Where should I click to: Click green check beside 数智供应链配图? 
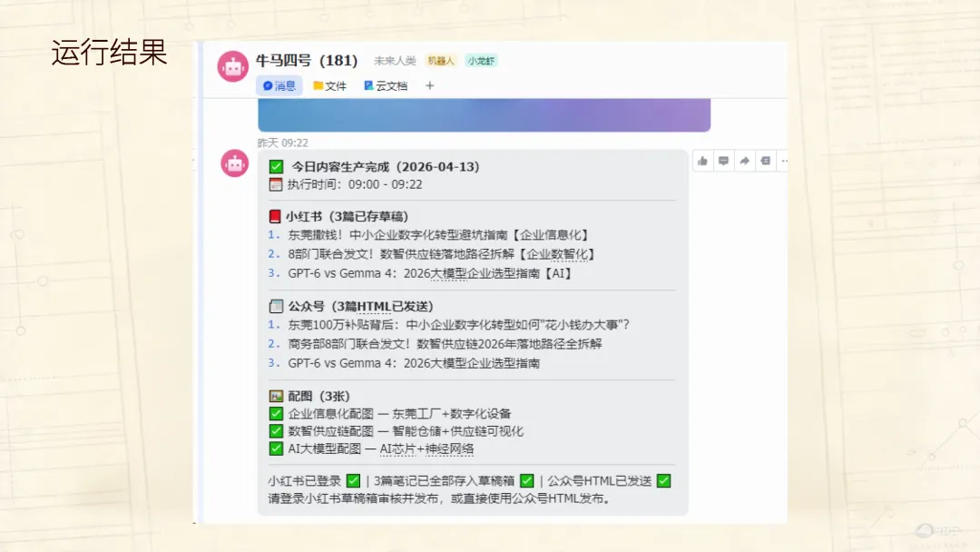[x=276, y=431]
